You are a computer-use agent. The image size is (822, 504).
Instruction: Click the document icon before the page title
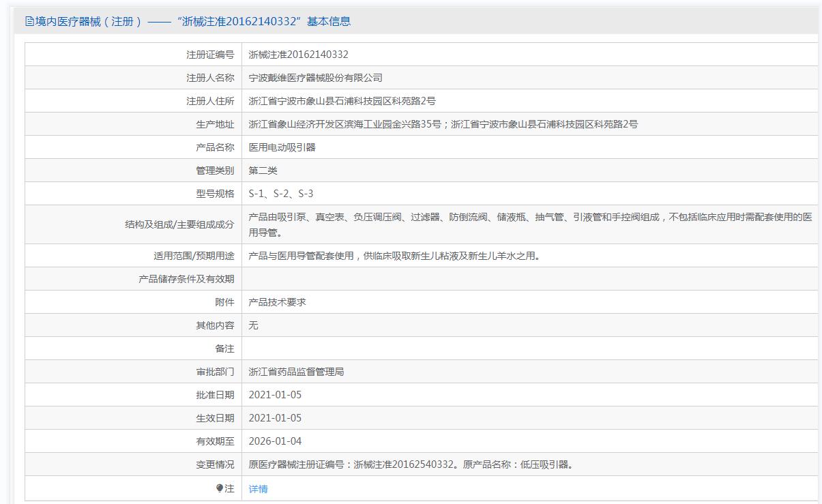29,21
